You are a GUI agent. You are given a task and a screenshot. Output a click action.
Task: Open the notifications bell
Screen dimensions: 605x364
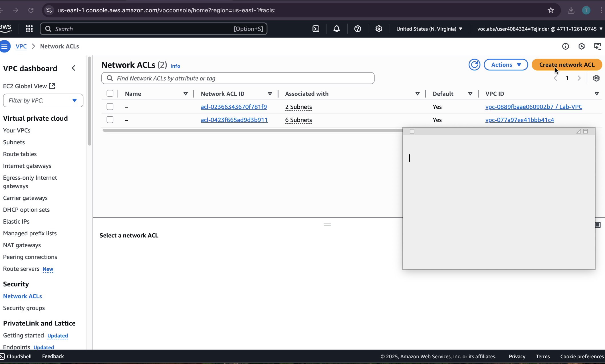click(x=336, y=29)
